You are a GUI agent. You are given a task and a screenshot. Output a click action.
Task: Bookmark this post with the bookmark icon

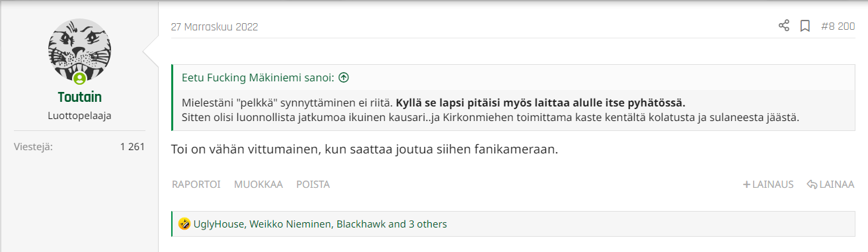[x=805, y=26]
